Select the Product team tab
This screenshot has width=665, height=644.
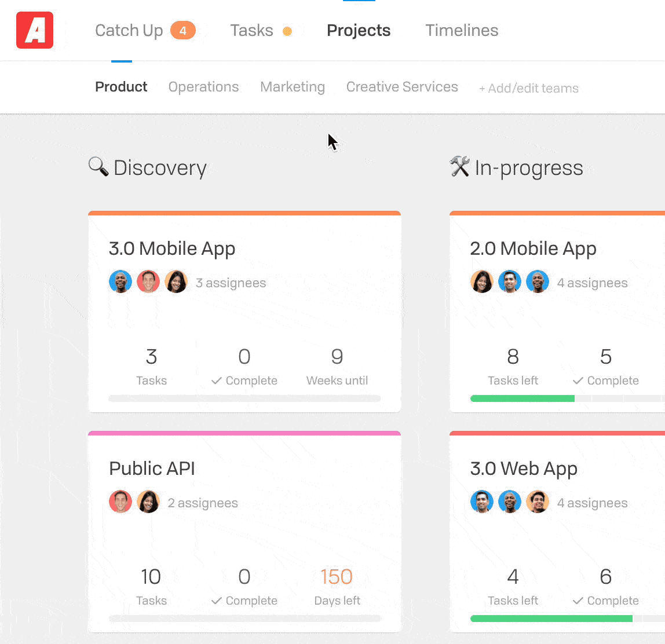pos(121,86)
